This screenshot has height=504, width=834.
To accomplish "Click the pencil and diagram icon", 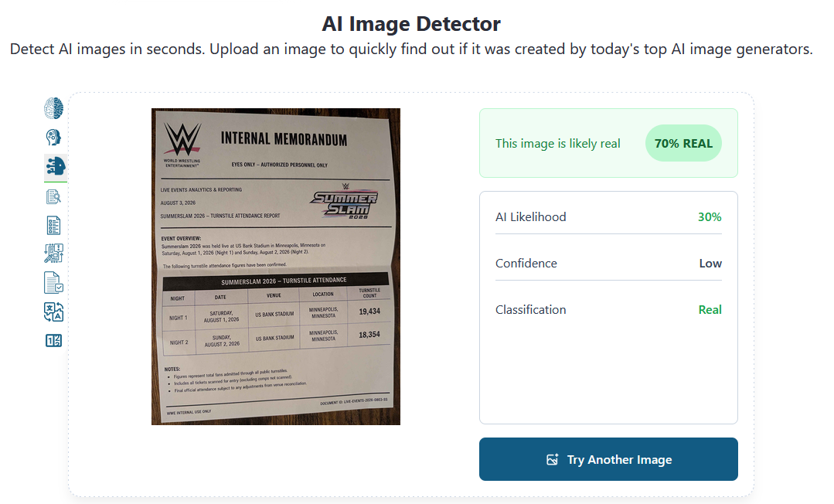I will click(54, 254).
